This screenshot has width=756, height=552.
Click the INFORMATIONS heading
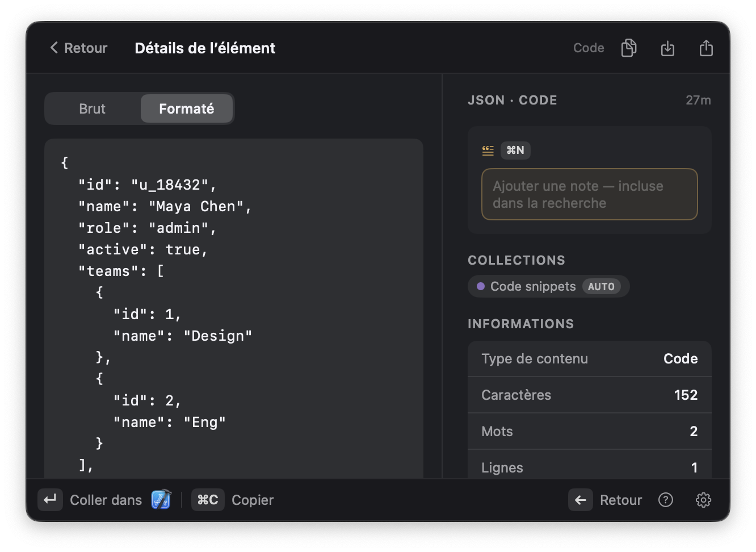pos(521,324)
